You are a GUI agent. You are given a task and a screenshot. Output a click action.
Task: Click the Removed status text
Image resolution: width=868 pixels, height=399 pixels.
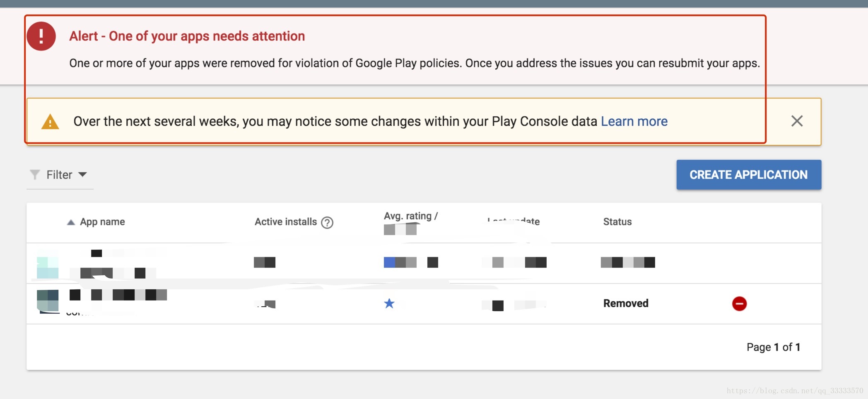pyautogui.click(x=626, y=303)
